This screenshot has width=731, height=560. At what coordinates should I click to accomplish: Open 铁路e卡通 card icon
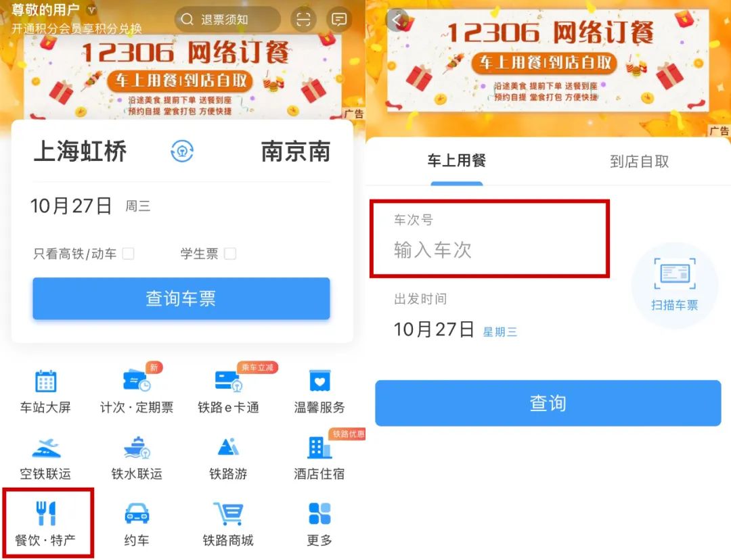[x=229, y=381]
